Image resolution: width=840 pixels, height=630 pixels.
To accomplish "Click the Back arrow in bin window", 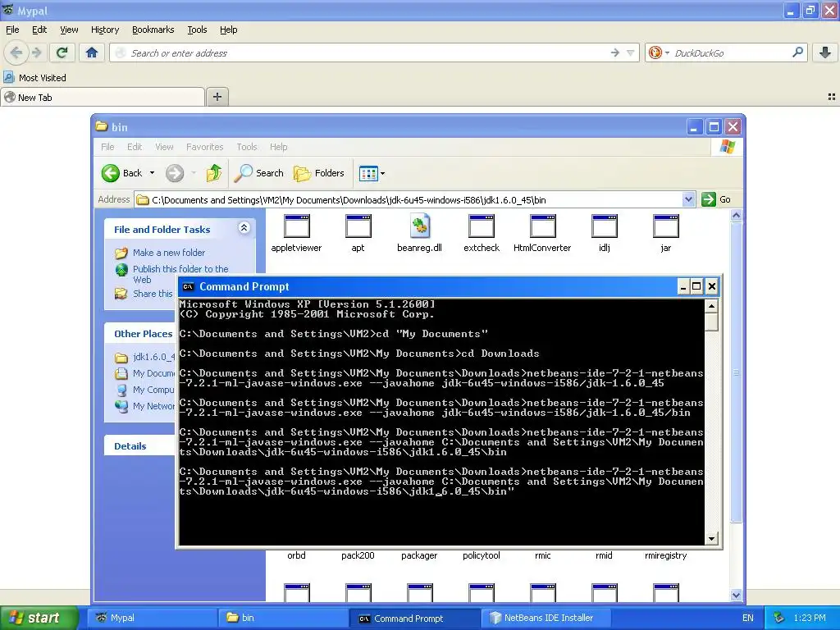I will tap(111, 173).
